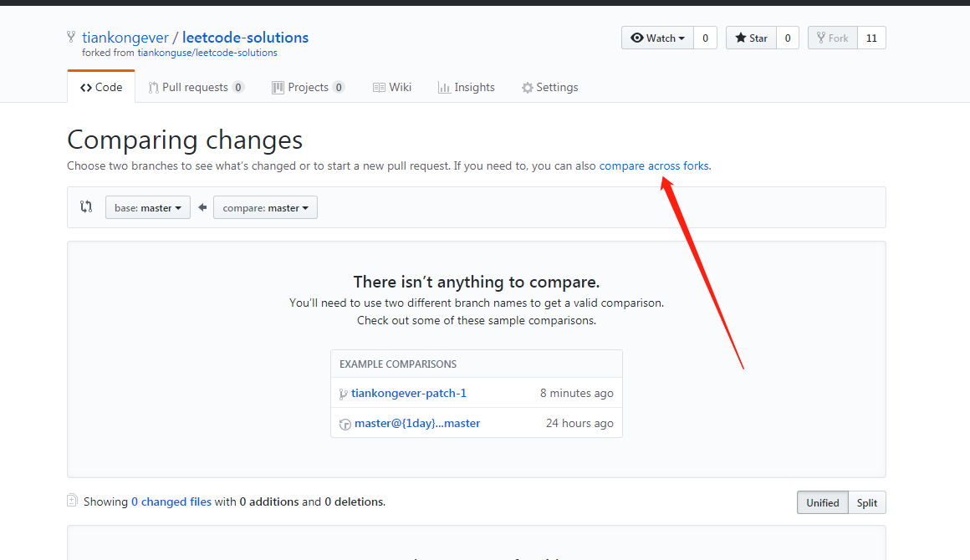970x560 pixels.
Task: Click the forks count showing 11
Action: [871, 38]
